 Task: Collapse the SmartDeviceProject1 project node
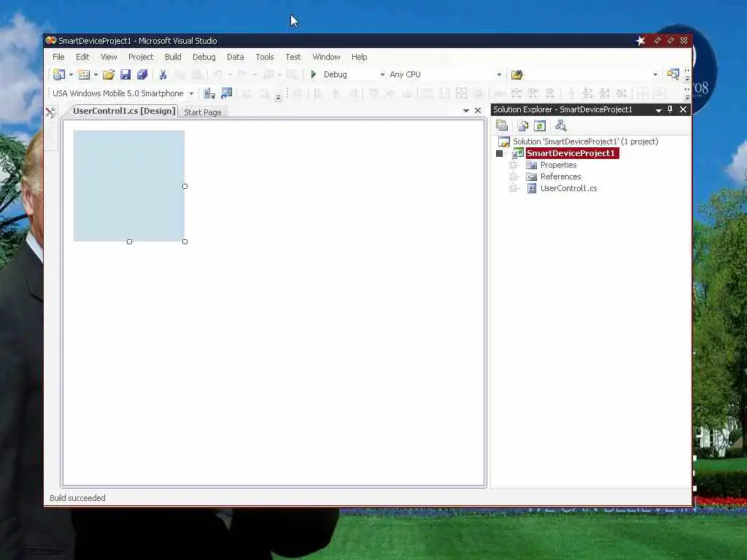[499, 153]
